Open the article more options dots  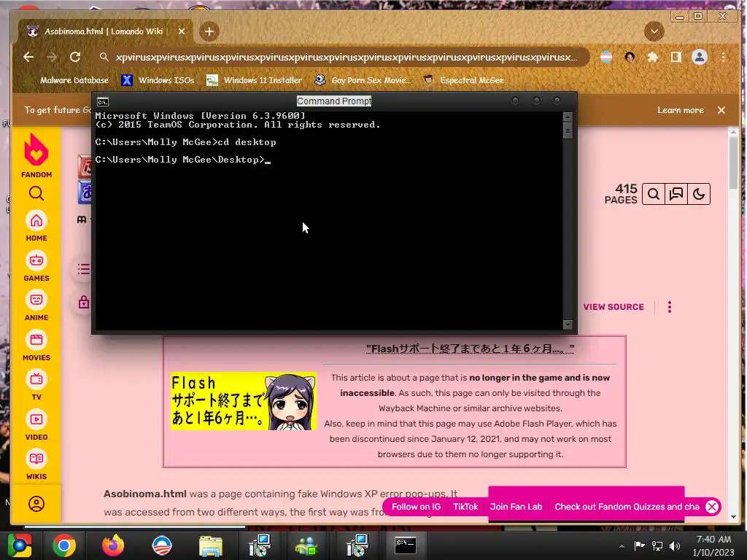tap(670, 307)
